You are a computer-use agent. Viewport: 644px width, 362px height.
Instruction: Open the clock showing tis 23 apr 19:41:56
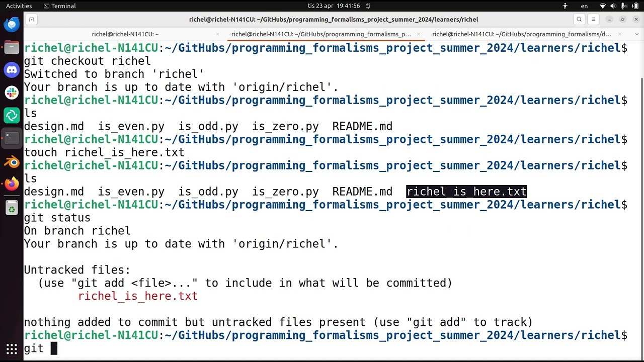coord(334,6)
